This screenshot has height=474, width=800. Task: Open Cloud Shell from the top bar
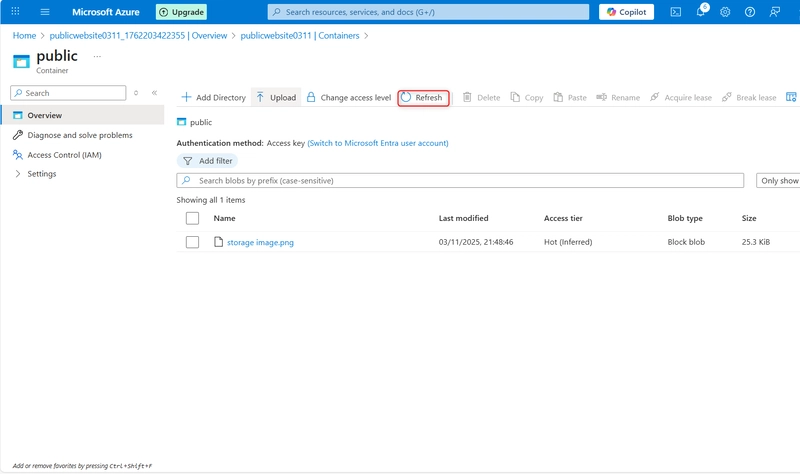[676, 12]
